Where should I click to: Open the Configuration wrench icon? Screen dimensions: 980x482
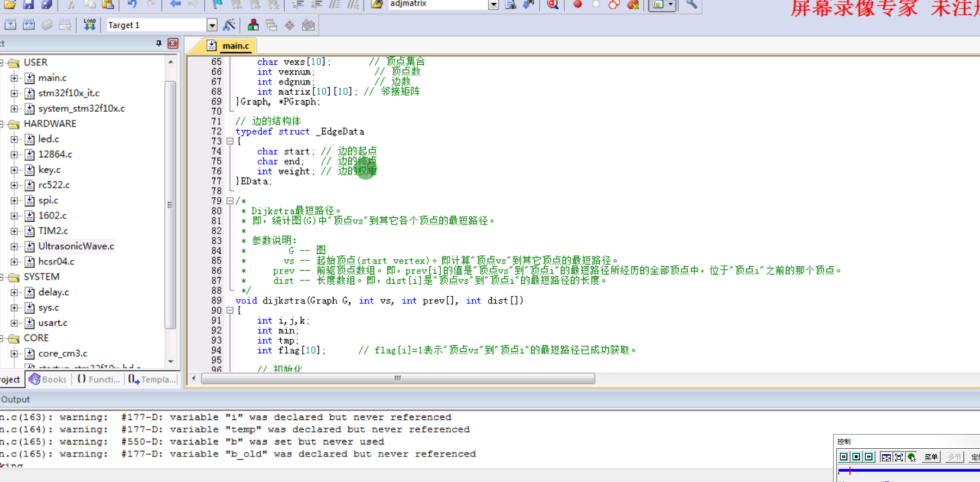point(691,4)
